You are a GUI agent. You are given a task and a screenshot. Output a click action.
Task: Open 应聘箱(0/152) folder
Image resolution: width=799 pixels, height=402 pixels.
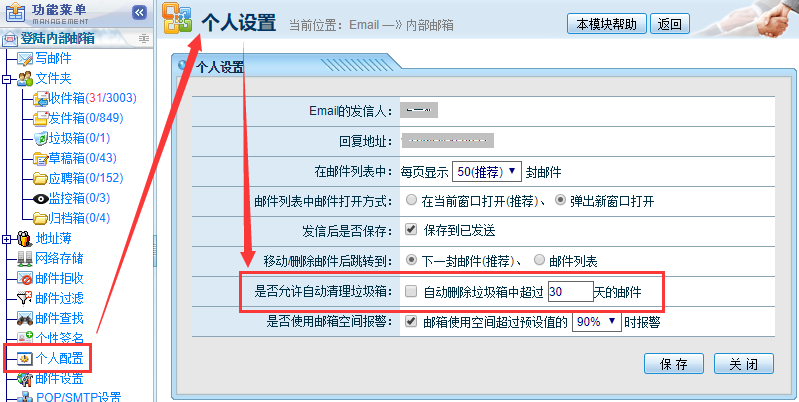pos(86,178)
